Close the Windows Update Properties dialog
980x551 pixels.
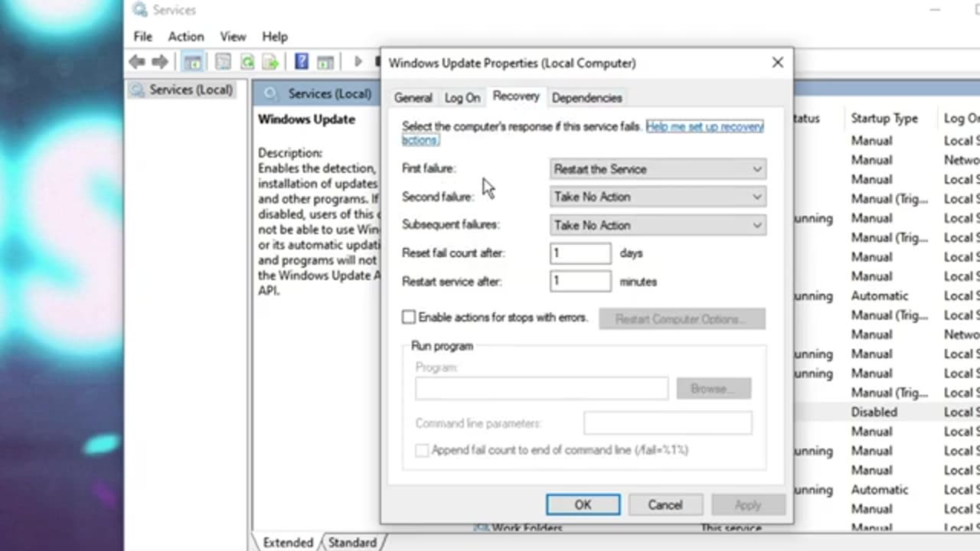777,63
